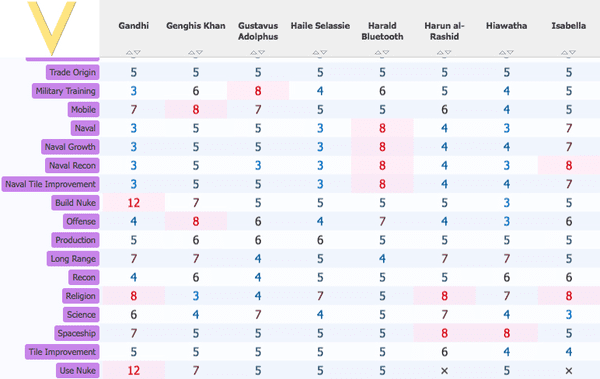Sort Isabella column descending arrow
This screenshot has height=379, width=600.
tap(572, 52)
